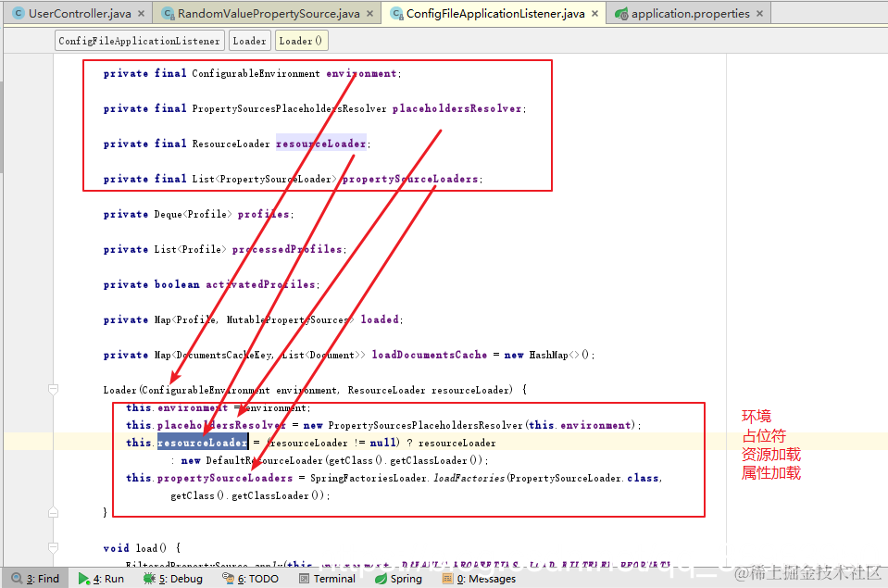
Task: Switch to UserController.java tab
Action: (x=80, y=13)
